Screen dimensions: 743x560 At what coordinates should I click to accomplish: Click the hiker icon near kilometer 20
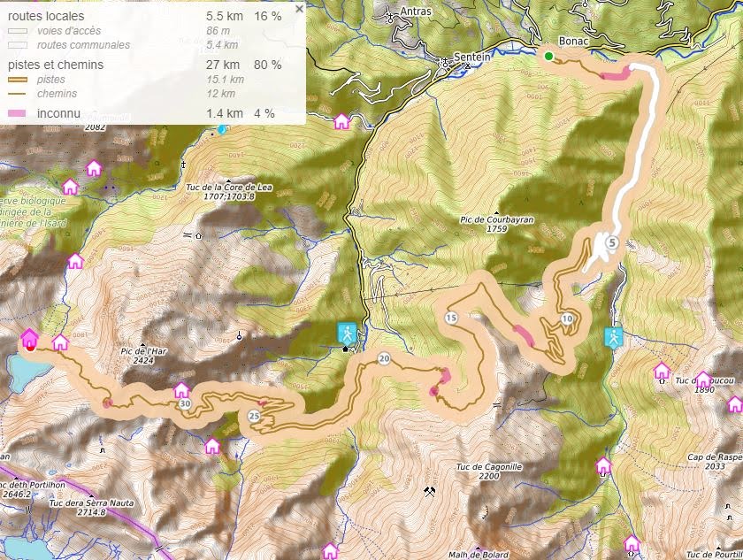tap(347, 333)
